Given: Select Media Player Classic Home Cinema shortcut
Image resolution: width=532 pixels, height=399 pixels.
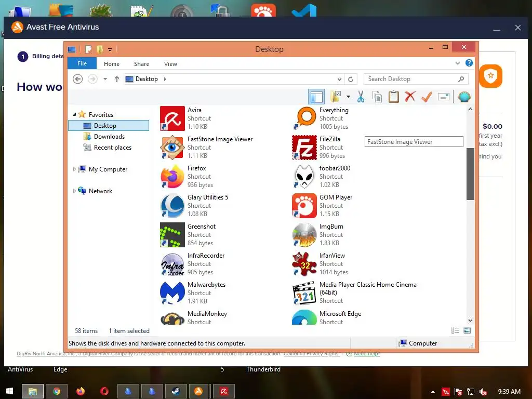Looking at the screenshot, I should click(x=304, y=293).
